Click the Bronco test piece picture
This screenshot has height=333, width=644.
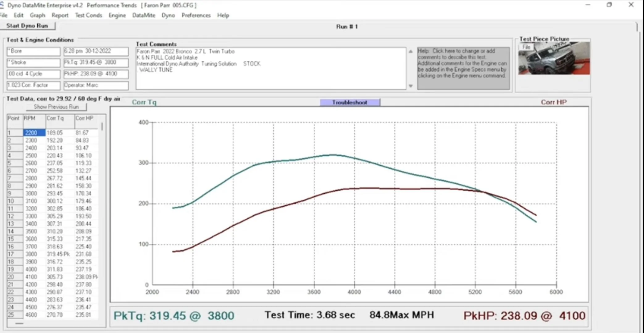click(554, 59)
